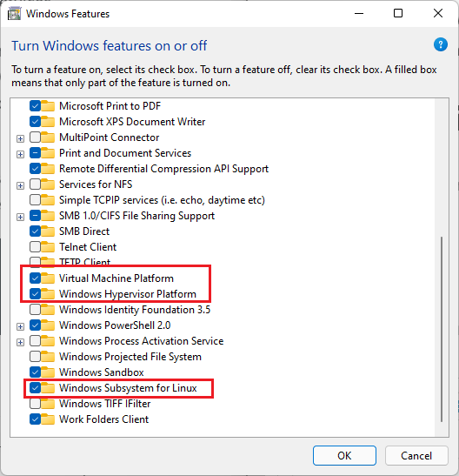Click the folder icon beside Telnet Client
This screenshot has height=476, width=459.
[48, 246]
